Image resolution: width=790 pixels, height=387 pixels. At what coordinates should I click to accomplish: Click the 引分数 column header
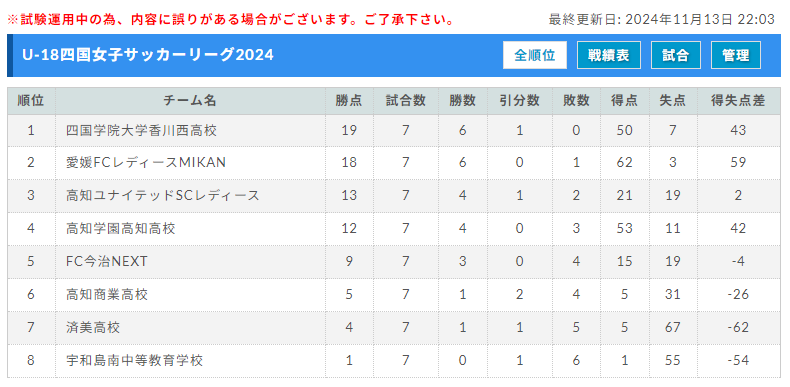click(x=520, y=101)
